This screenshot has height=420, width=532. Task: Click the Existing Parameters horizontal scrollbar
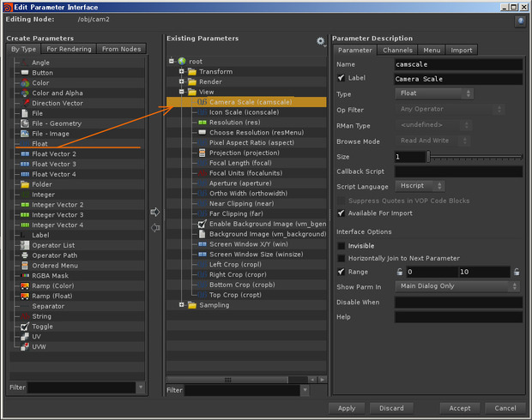(227, 380)
